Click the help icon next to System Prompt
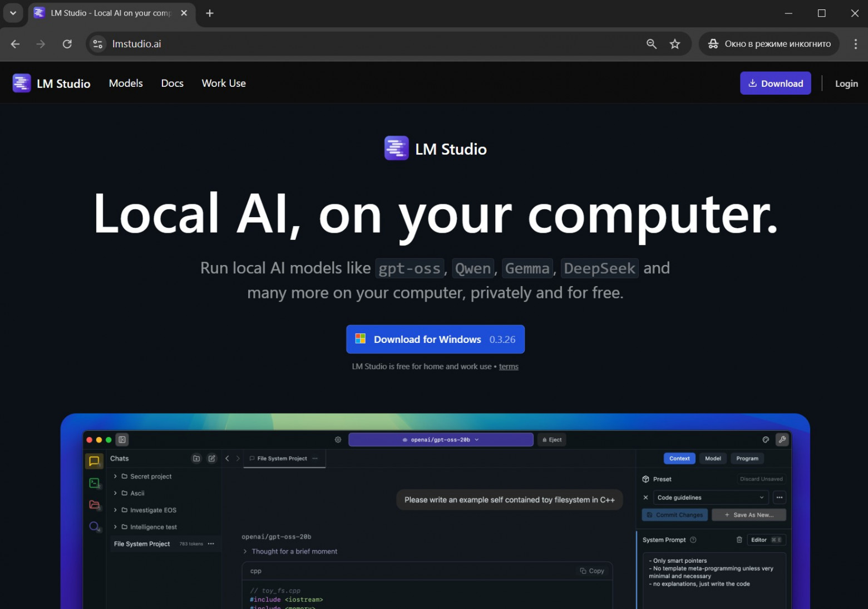 (693, 540)
